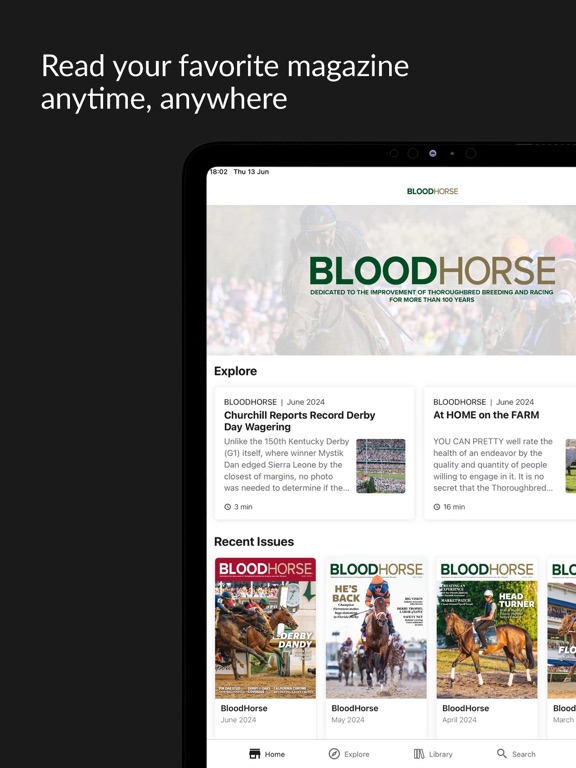The width and height of the screenshot is (576, 768).
Task: Select 'BloodHorse' title above April 2024
Action: point(465,708)
